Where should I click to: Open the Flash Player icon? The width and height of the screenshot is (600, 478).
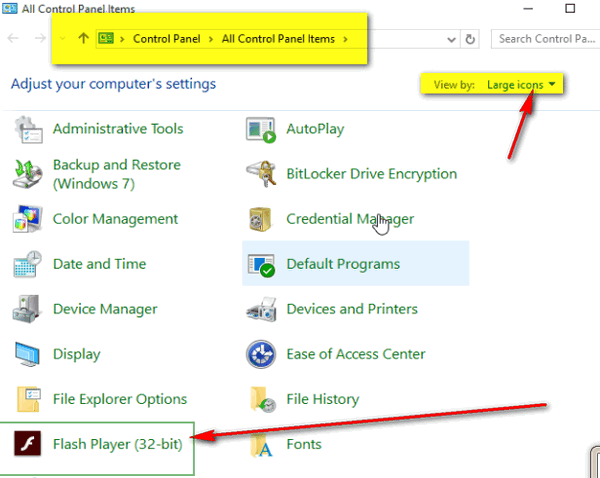pos(28,444)
